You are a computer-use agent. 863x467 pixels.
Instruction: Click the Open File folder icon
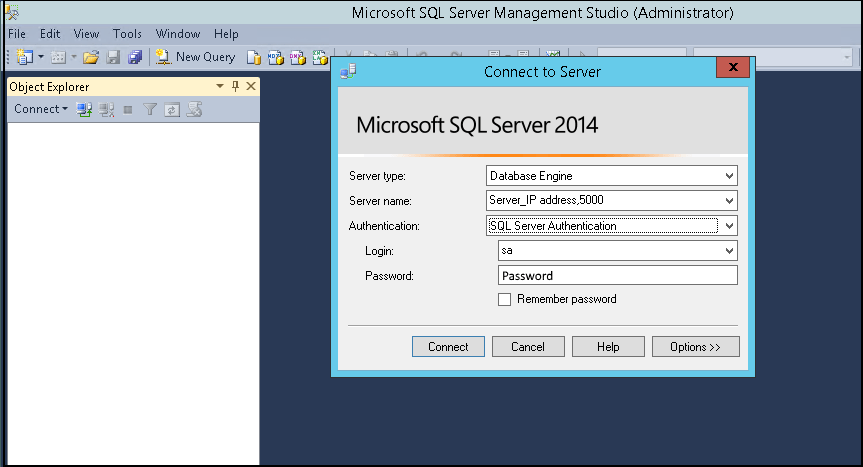91,57
